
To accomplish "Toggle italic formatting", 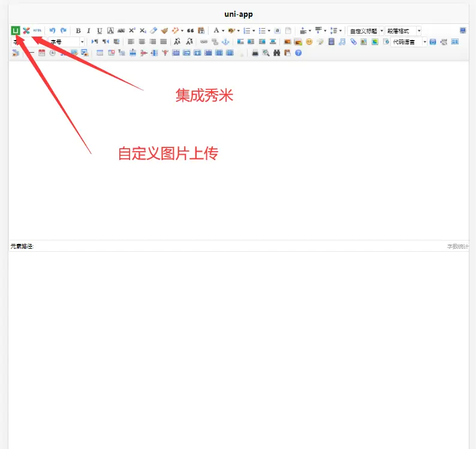I will click(89, 31).
